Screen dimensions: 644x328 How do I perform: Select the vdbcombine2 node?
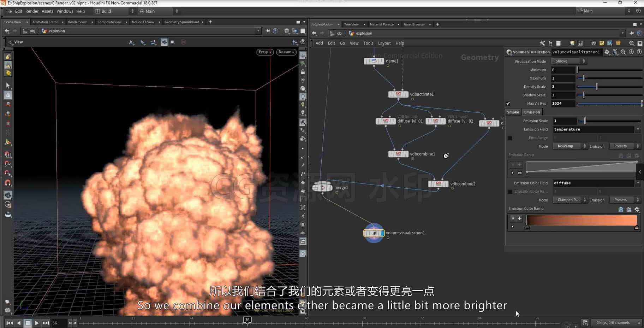(x=438, y=184)
